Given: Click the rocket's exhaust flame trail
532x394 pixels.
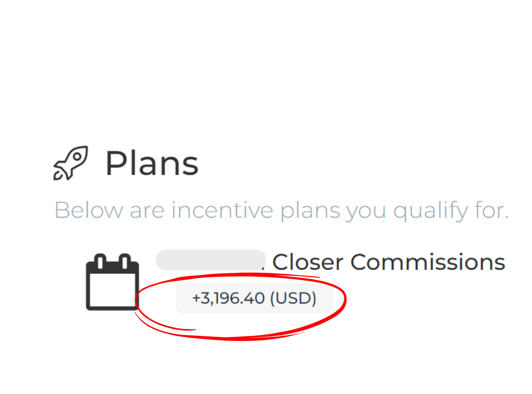Looking at the screenshot, I should click(59, 174).
